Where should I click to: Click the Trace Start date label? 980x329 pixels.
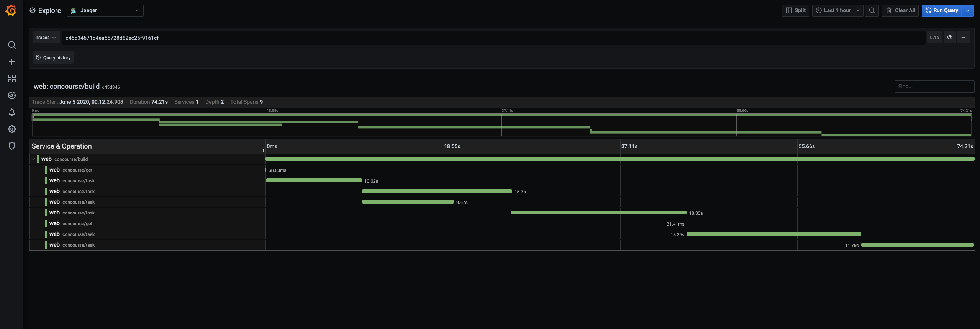77,102
